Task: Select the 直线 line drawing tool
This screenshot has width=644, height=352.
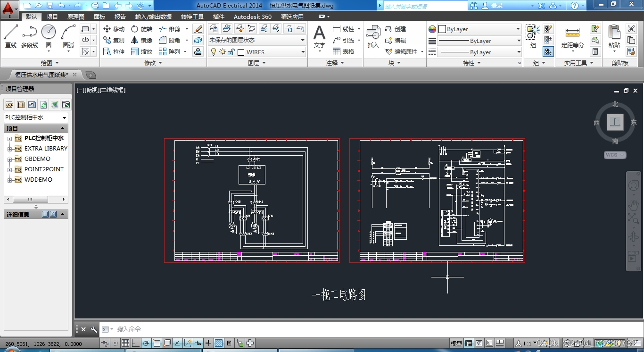Action: pos(11,36)
